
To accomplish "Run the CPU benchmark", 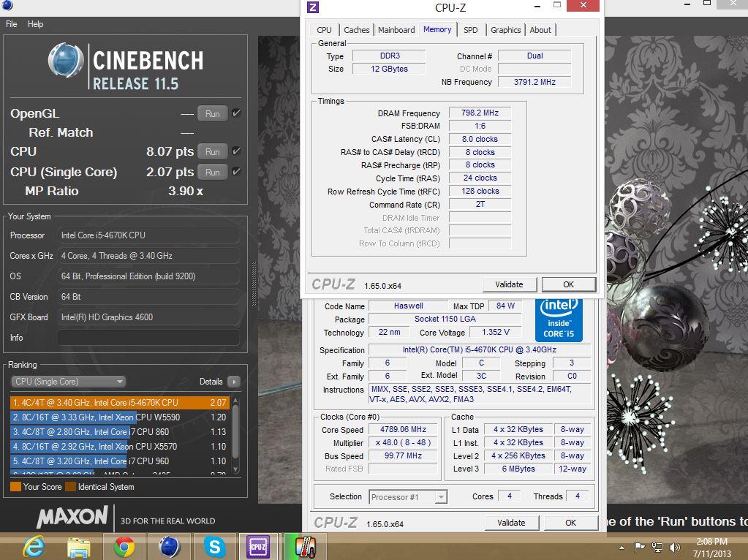I will tap(212, 151).
